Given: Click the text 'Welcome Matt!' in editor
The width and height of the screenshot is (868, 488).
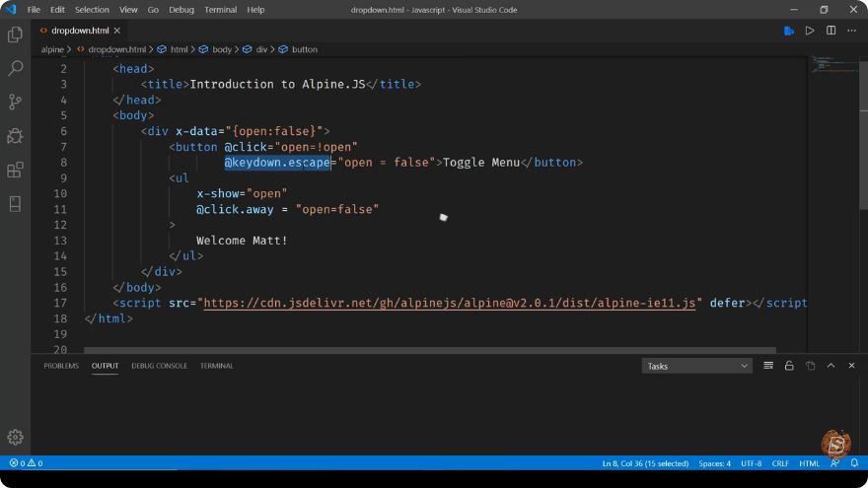Looking at the screenshot, I should [242, 241].
